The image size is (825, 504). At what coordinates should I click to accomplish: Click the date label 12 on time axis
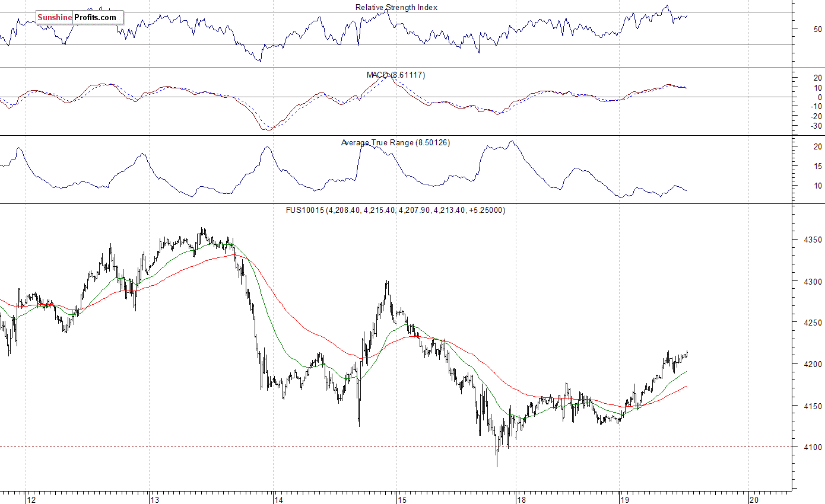31,499
